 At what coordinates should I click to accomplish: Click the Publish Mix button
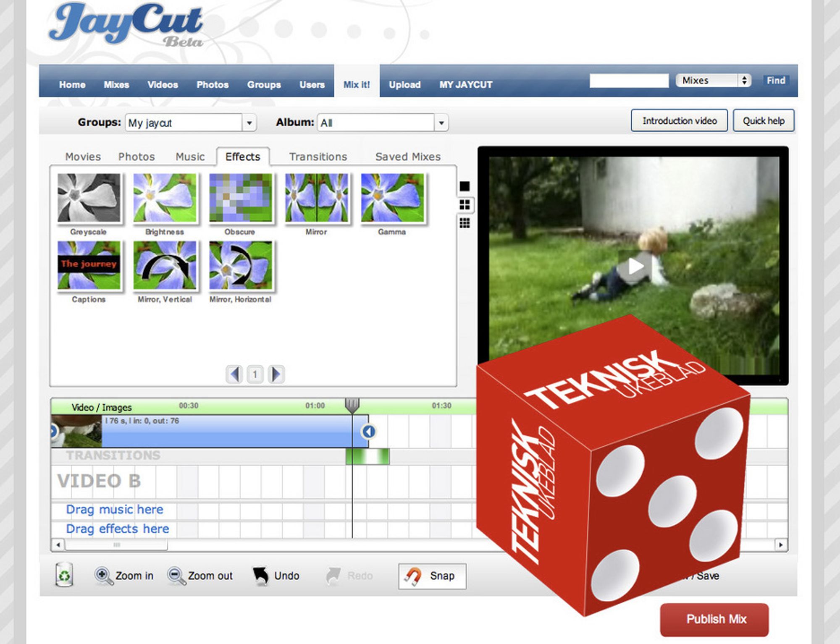coord(714,619)
